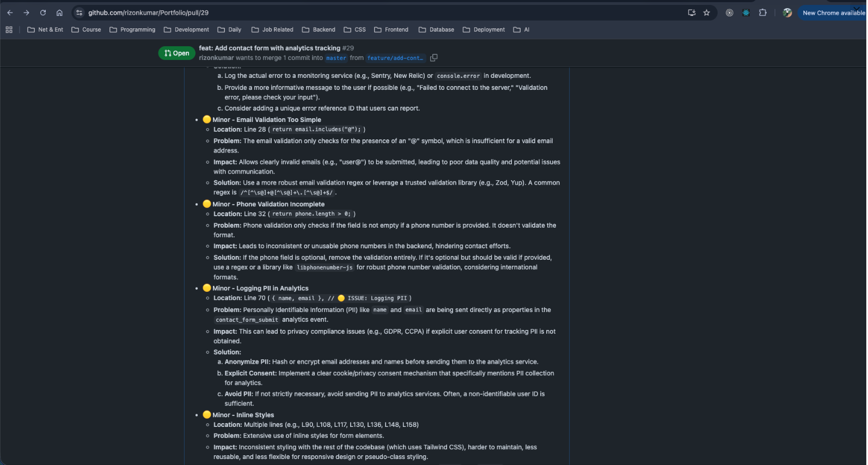Select 'Minor - Logging PII in Analytics' heading
The height and width of the screenshot is (465, 868).
pyautogui.click(x=260, y=288)
